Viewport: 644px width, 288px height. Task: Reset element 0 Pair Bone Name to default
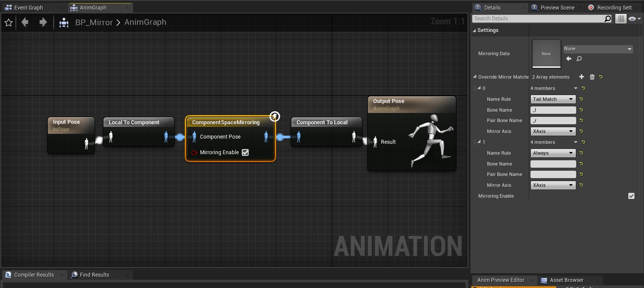point(581,120)
